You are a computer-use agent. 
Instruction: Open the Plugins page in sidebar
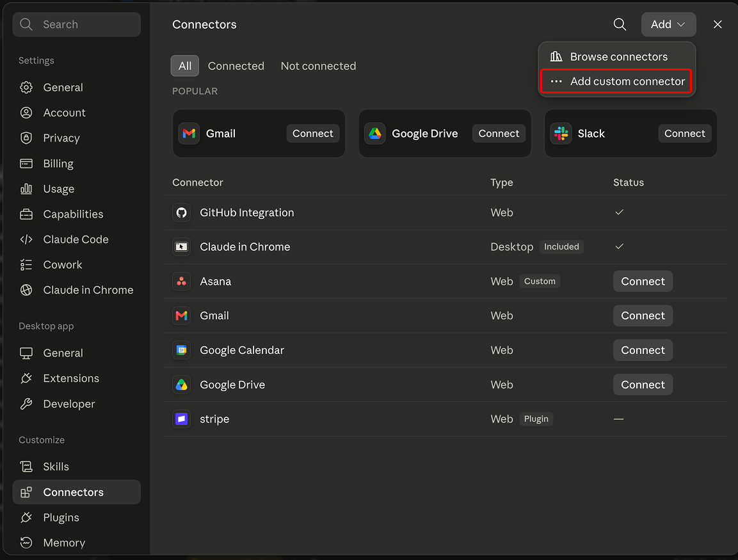coord(77,518)
